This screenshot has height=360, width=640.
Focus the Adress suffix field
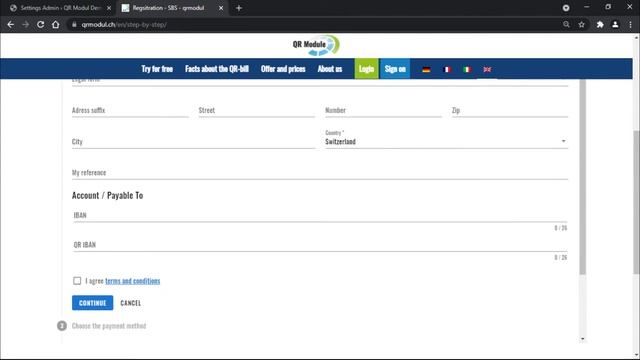pyautogui.click(x=130, y=110)
